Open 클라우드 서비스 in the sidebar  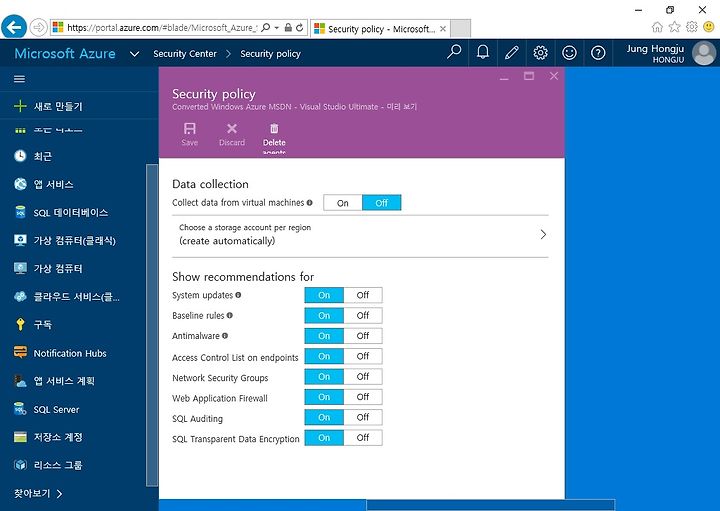coord(67,296)
